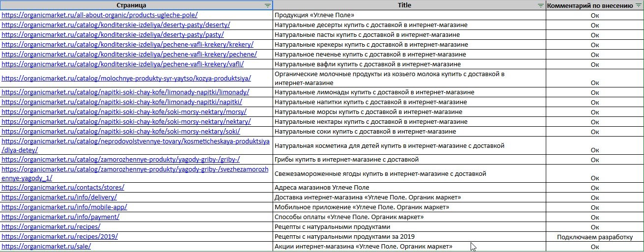This screenshot has width=644, height=252.
Task: Select the Мобильное приложение title cell
Action: pyautogui.click(x=409, y=207)
